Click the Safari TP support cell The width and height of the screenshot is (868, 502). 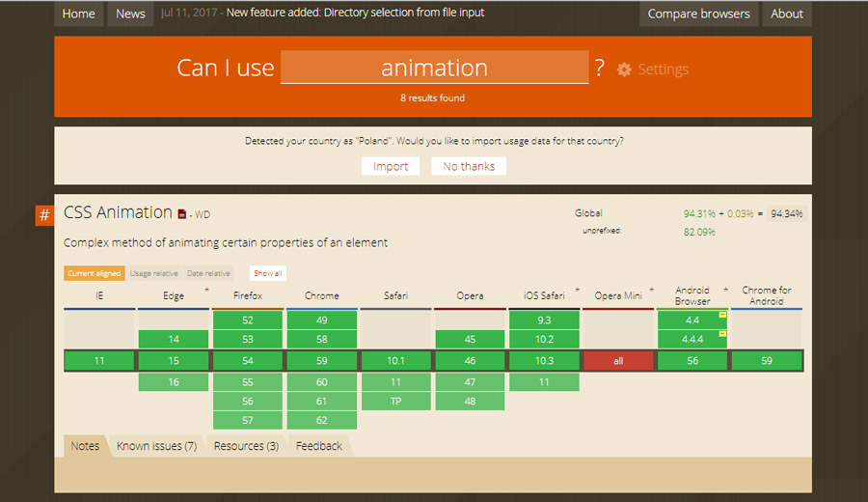(x=395, y=402)
